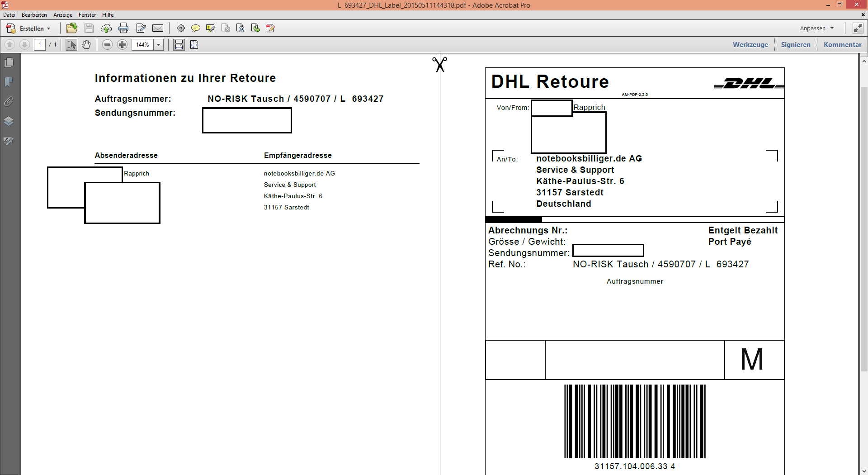Click the send email envelope icon
The width and height of the screenshot is (868, 475).
(158, 28)
